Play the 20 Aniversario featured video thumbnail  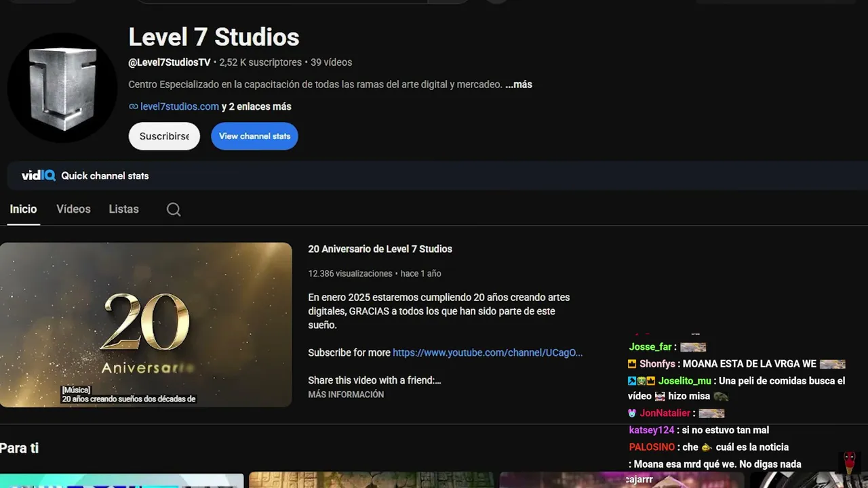pos(146,325)
